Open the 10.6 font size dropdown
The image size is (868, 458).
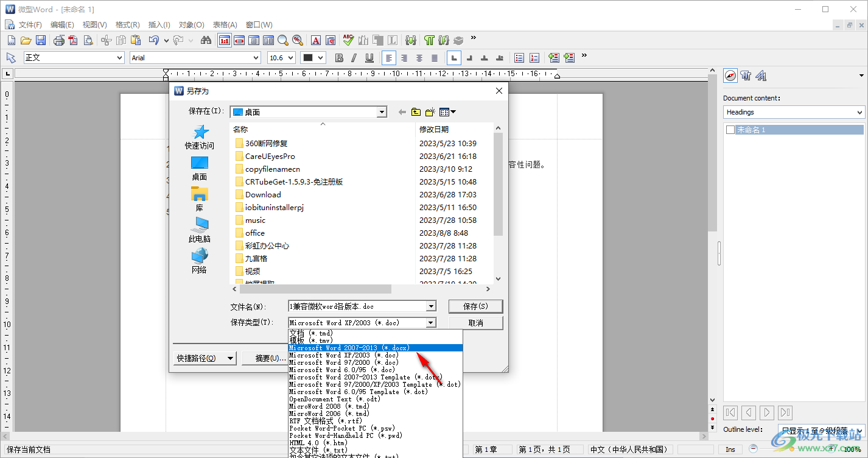290,57
